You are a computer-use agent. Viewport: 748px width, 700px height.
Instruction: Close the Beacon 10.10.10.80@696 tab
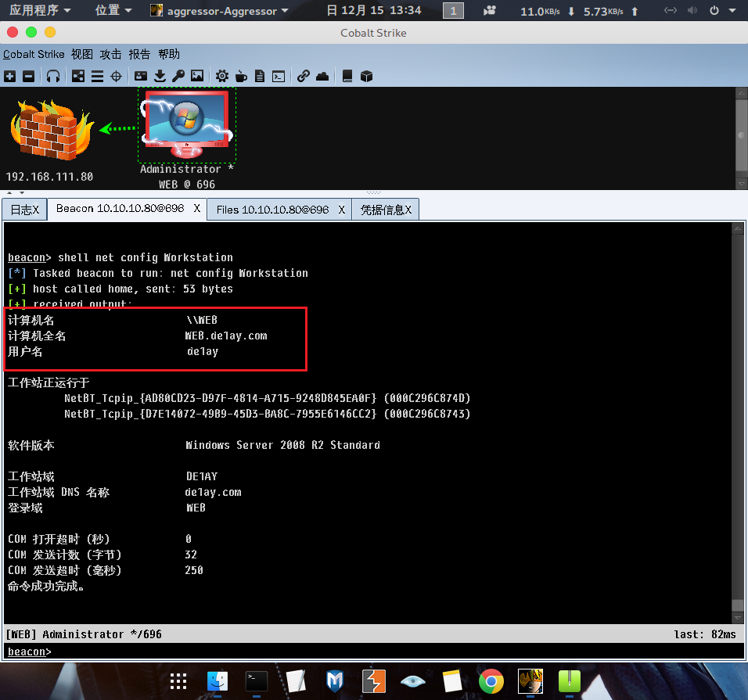[x=197, y=208]
